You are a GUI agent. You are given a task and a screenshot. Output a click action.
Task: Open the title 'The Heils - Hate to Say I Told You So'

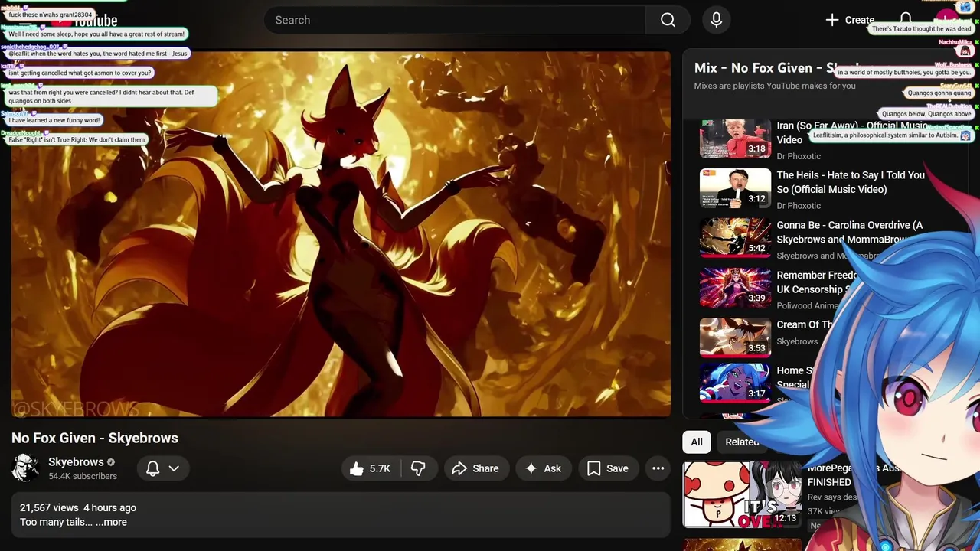coord(851,182)
